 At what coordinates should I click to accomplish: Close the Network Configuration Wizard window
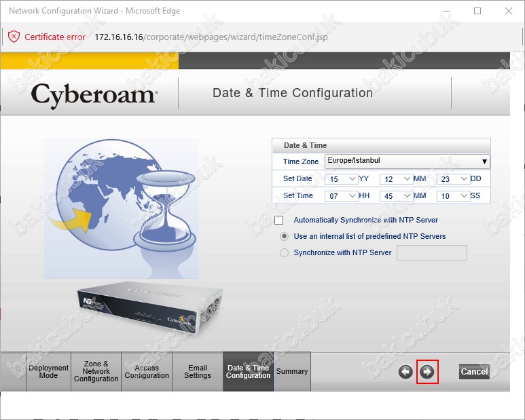click(x=508, y=11)
